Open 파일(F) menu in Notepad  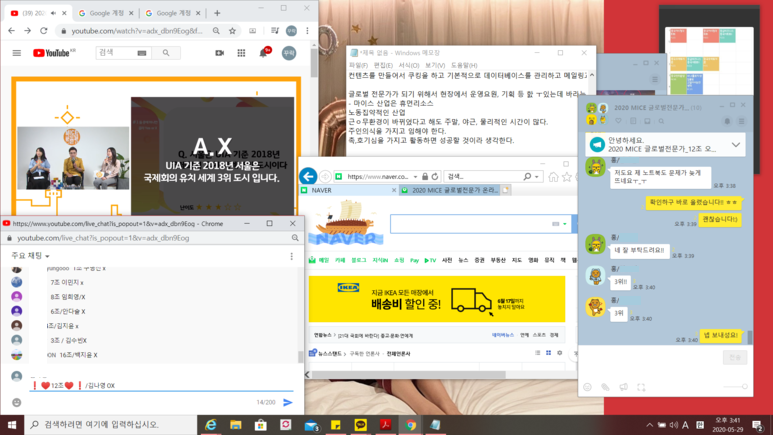[358, 65]
